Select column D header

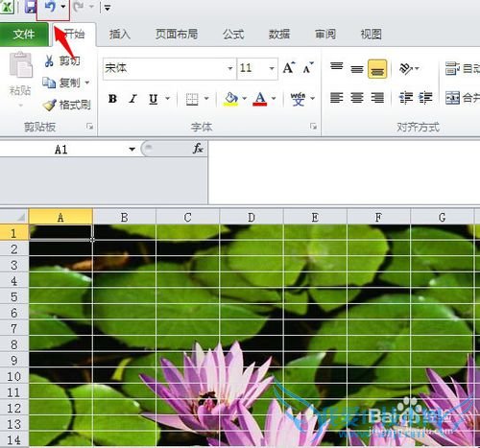252,217
